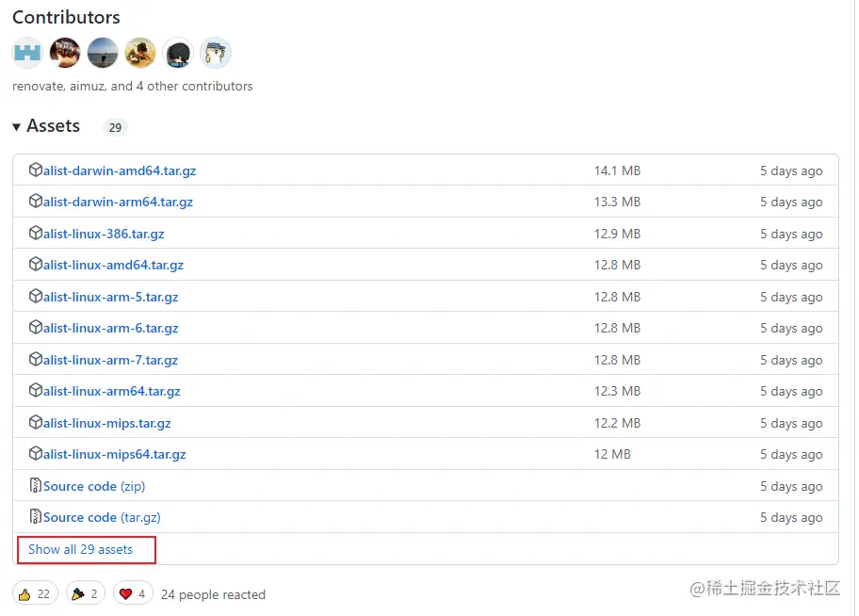Viewport: 859px width, 616px height.
Task: Download alist-darwin-arm64.tar.gz
Action: 119,203
